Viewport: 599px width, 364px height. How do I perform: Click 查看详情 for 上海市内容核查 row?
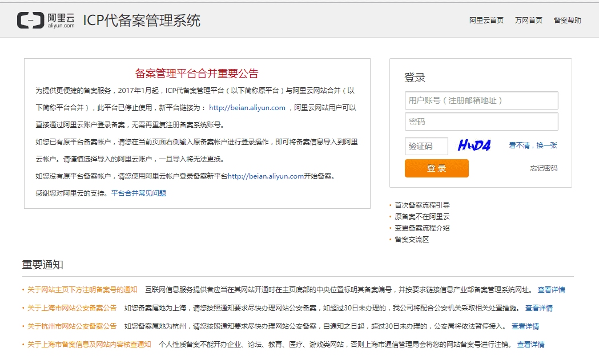coord(530,345)
